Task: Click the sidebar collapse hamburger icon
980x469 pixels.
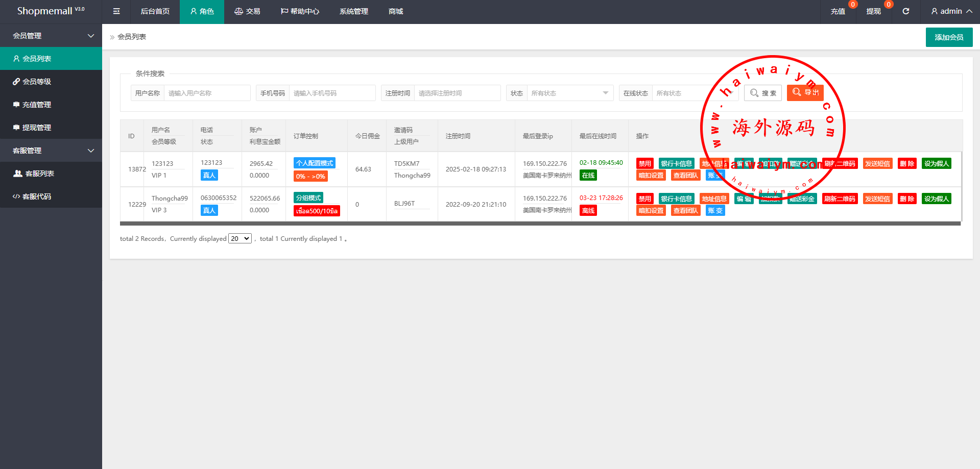Action: pos(116,11)
